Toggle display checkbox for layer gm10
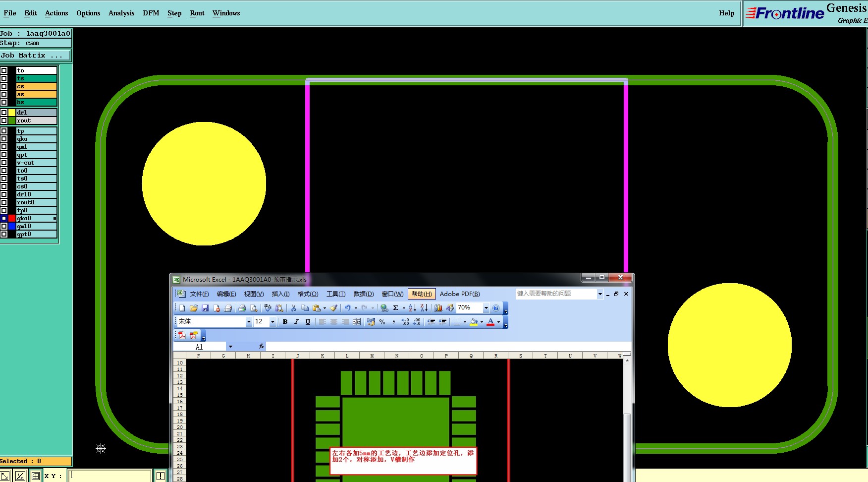The height and width of the screenshot is (482, 868). [x=4, y=226]
